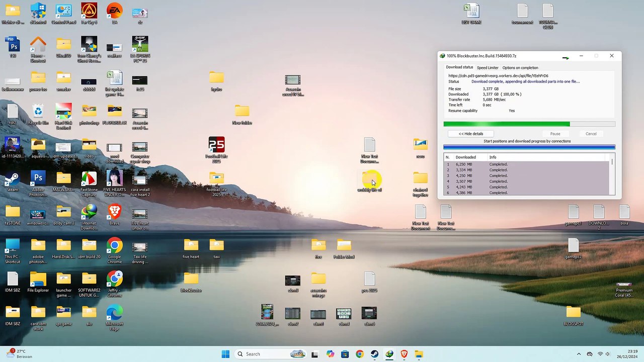Open FastStone Capture desktop shortcut
Viewport: 644px width, 362px height.
click(89, 184)
